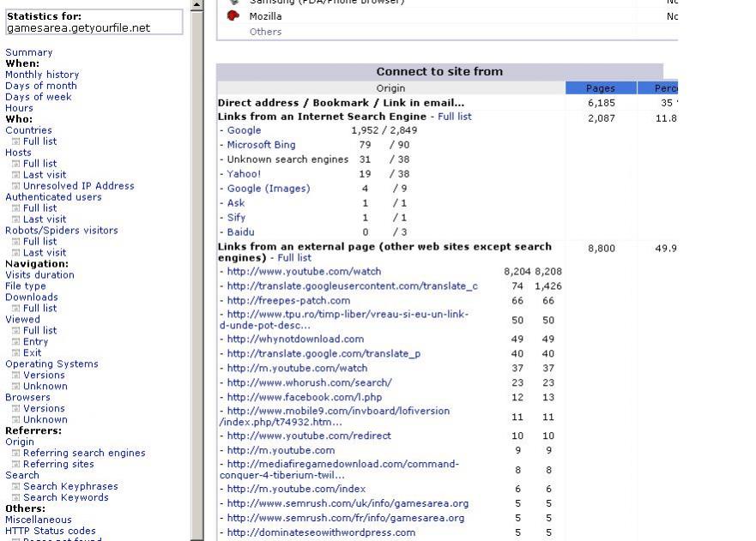Open the freepes-patch.com referrer link
Viewport: 756px width, 541px height.
coord(289,301)
